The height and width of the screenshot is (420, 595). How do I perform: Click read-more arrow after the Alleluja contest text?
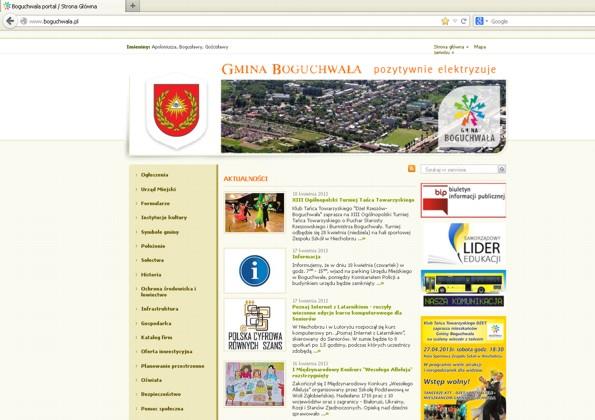[x=325, y=414]
